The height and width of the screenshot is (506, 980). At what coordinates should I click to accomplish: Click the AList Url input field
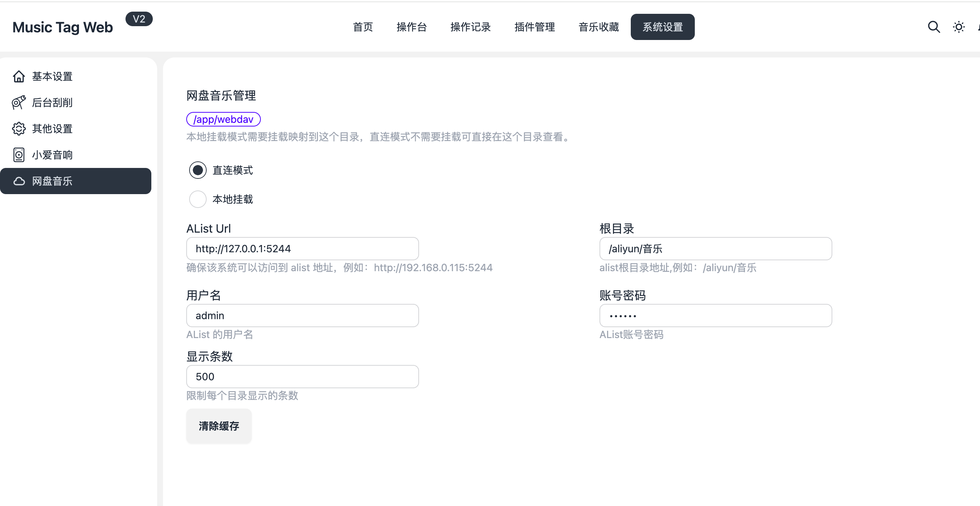tap(302, 249)
